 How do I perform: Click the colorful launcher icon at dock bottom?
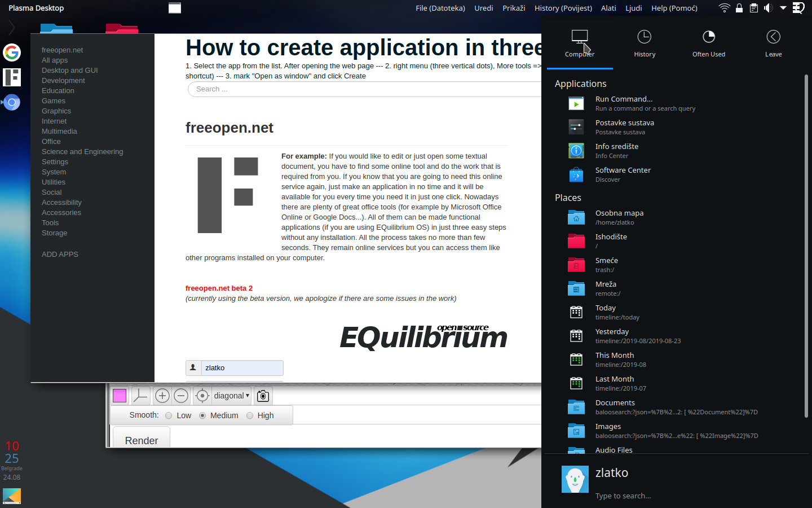12,496
